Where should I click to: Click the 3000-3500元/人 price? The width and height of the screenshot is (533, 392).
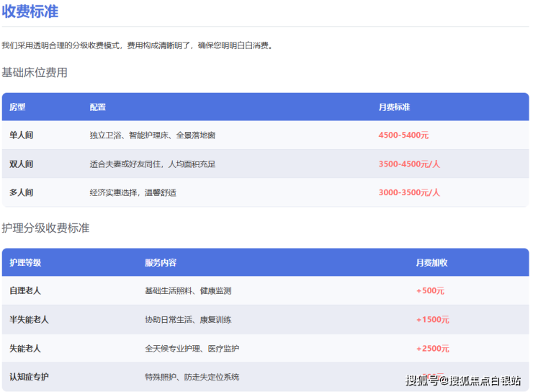tap(409, 192)
